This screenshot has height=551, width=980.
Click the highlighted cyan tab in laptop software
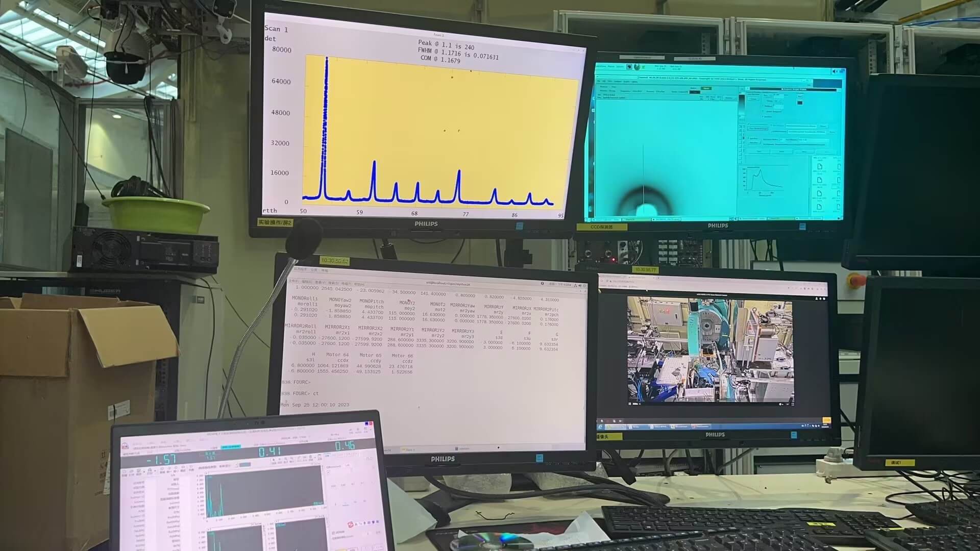point(231,447)
